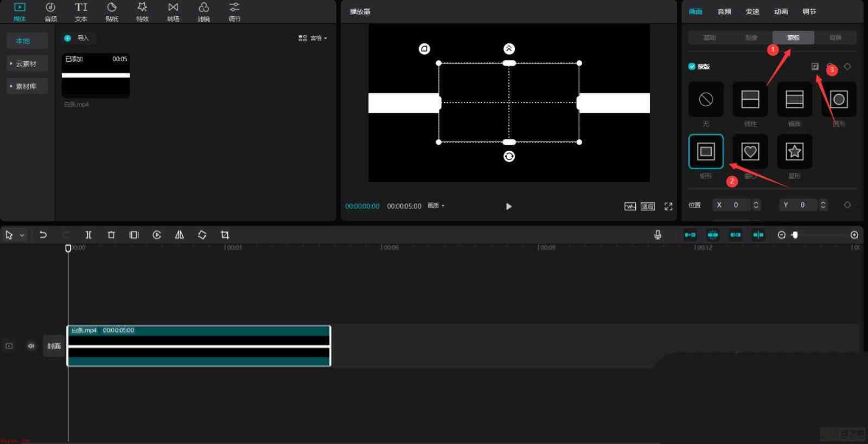Switch to the 音频 properties tab
Screen dimensions: 868x444
[724, 11]
